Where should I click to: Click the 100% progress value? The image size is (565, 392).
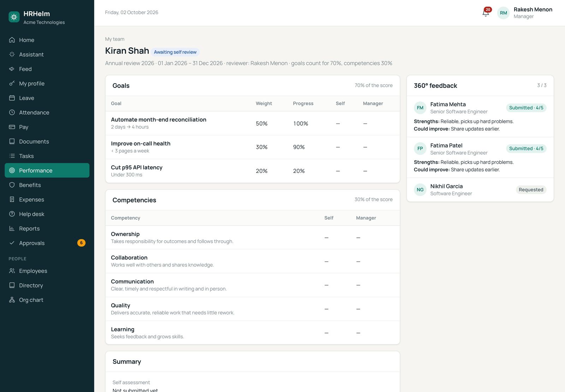tap(301, 123)
